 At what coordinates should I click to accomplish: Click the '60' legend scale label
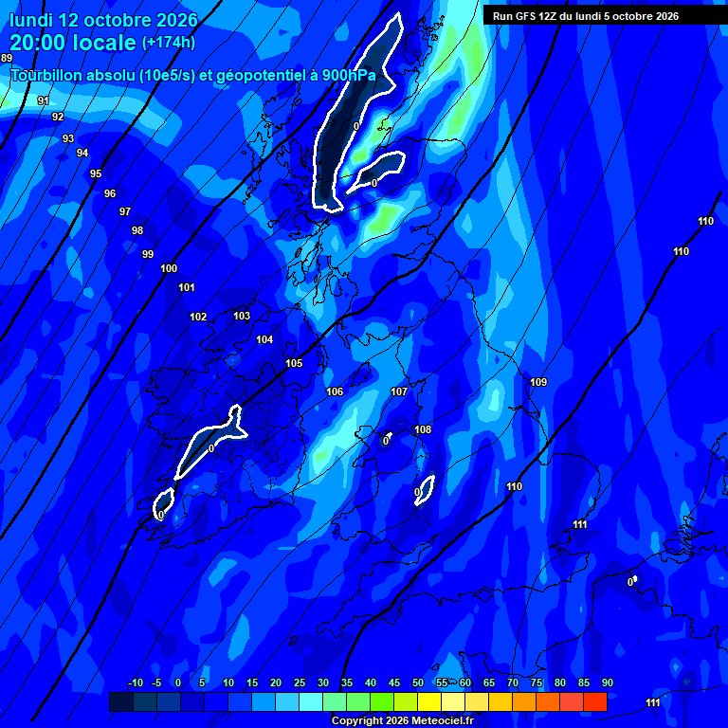465,682
